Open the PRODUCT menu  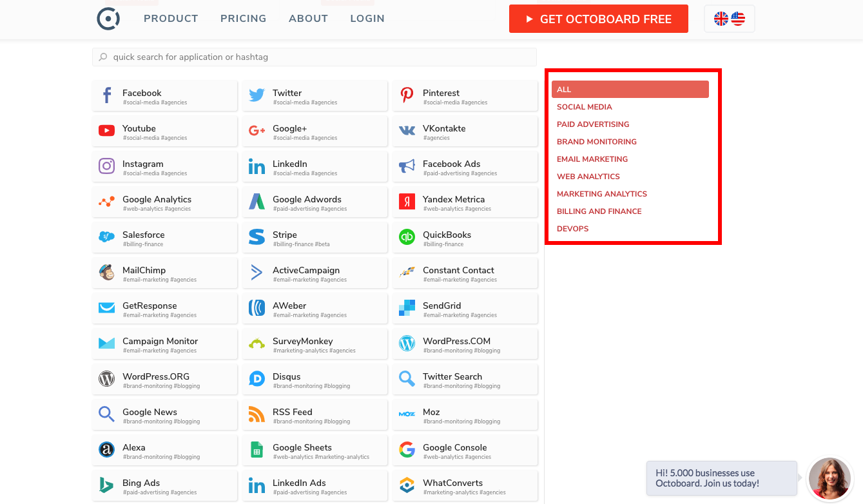coord(171,19)
